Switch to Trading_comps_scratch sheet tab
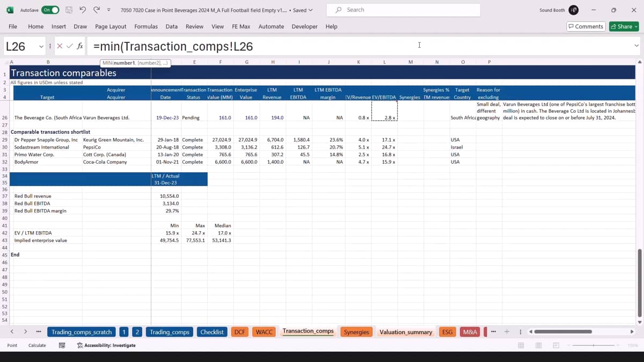 coord(82,332)
